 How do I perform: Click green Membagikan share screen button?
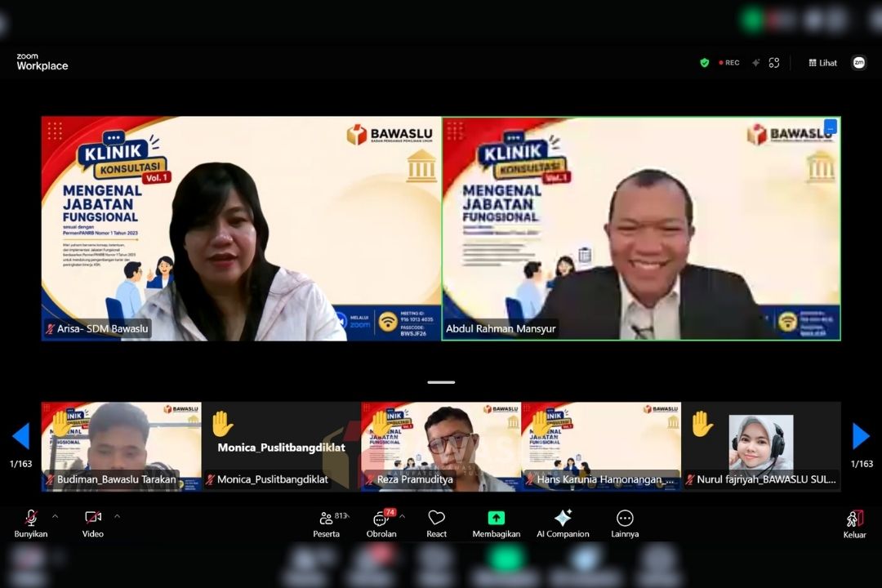497,523
